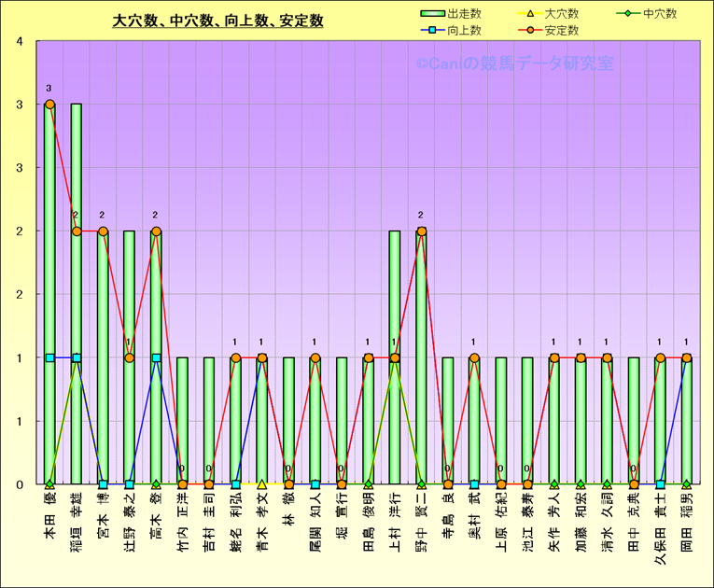Select the yellow triangle marker at 青木 孝文
The width and height of the screenshot is (714, 588).
tap(262, 484)
